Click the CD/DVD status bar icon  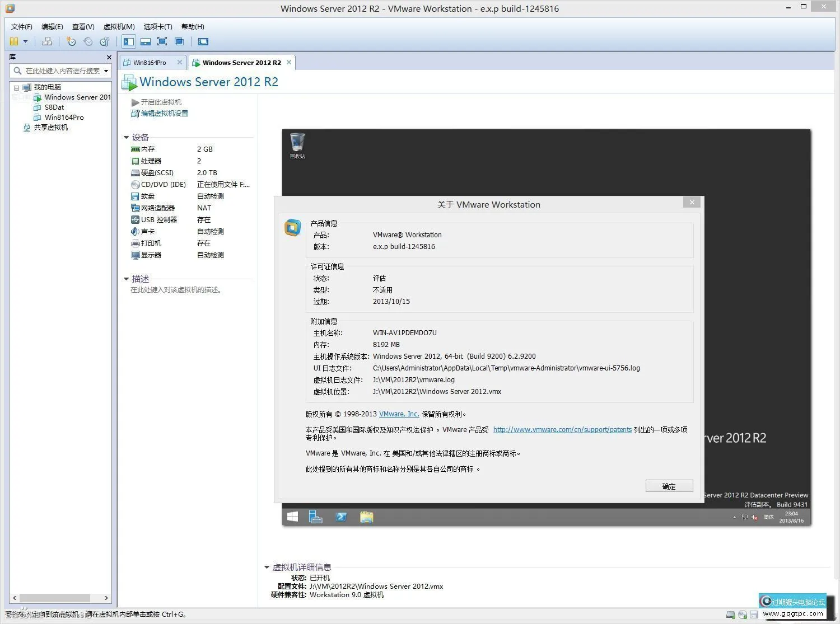pyautogui.click(x=742, y=614)
